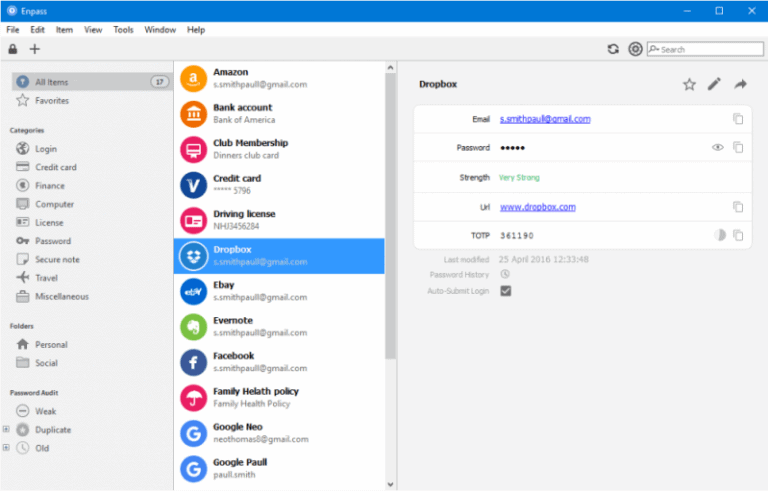Select the Credit card Visa item icon
The height and width of the screenshot is (491, 768).
click(193, 185)
